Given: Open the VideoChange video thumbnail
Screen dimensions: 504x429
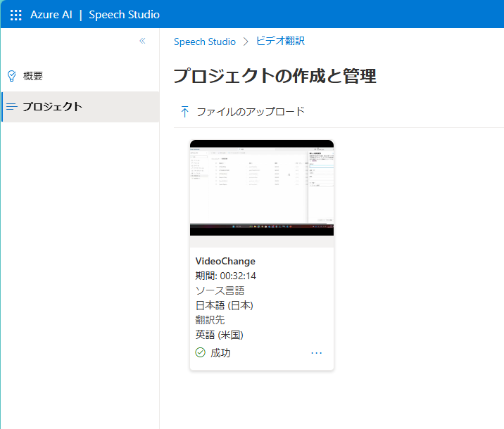Looking at the screenshot, I should point(262,188).
